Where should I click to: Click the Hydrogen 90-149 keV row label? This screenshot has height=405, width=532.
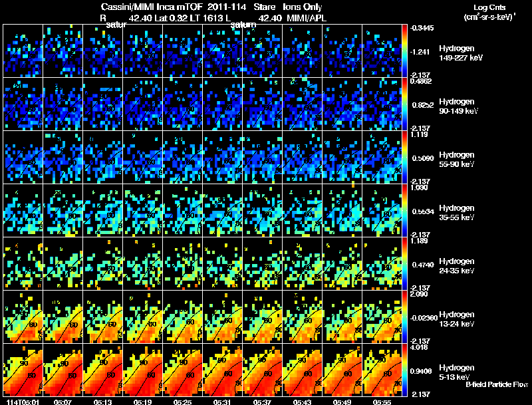pos(459,106)
